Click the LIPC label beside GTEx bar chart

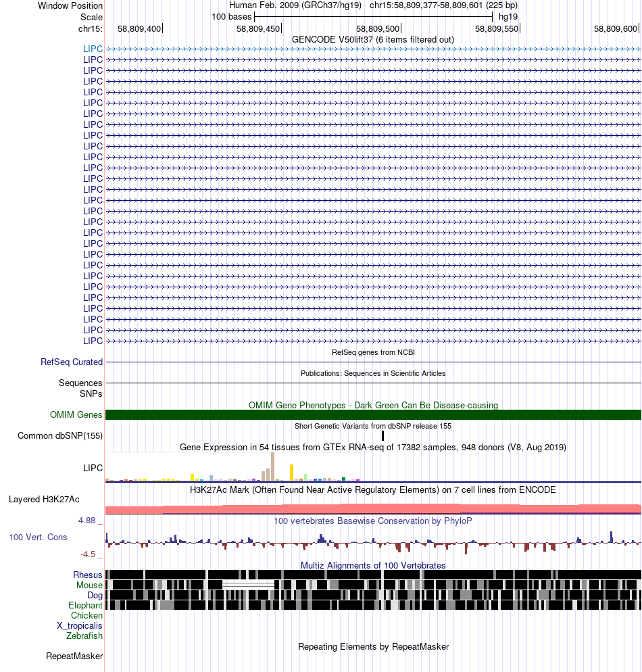(93, 468)
